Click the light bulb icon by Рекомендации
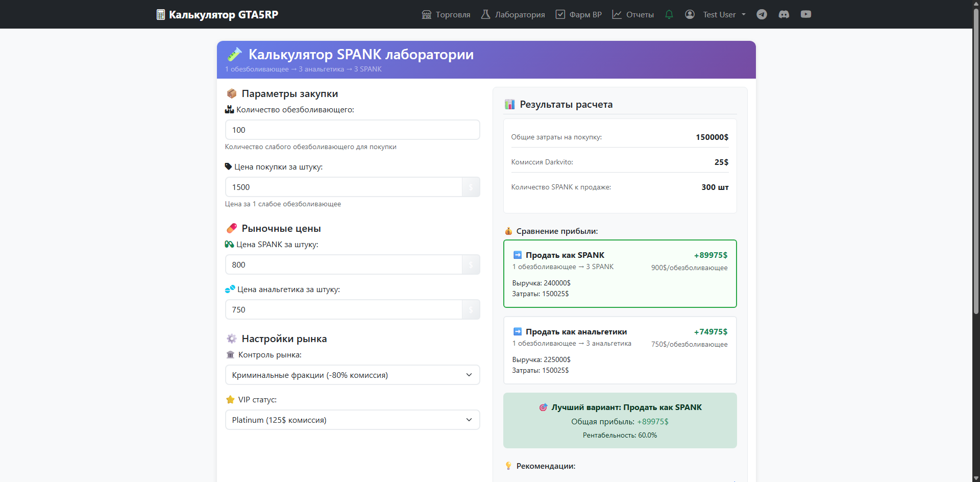 (x=508, y=466)
